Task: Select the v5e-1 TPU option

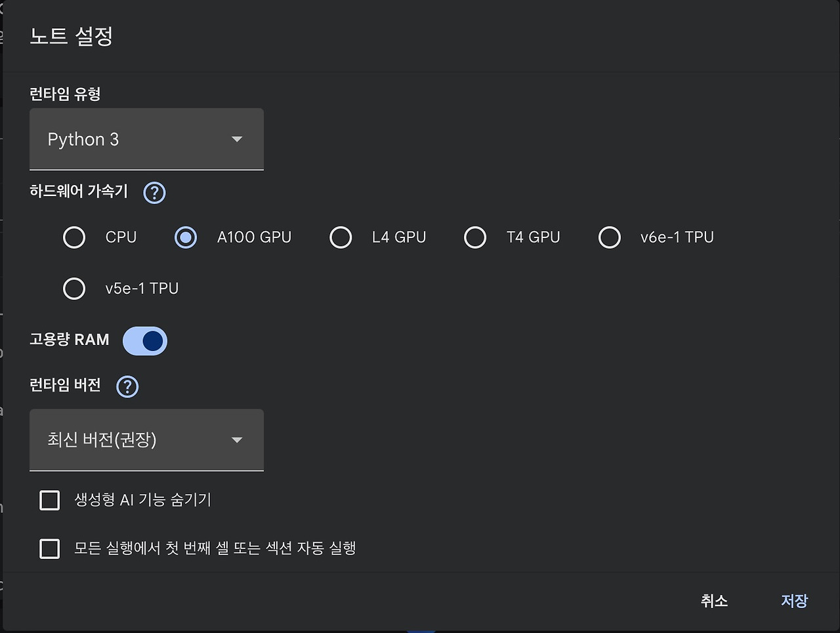Action: coord(74,289)
